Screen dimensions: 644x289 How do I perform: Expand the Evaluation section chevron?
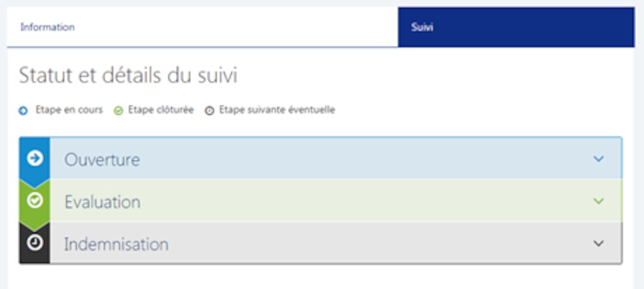(599, 201)
